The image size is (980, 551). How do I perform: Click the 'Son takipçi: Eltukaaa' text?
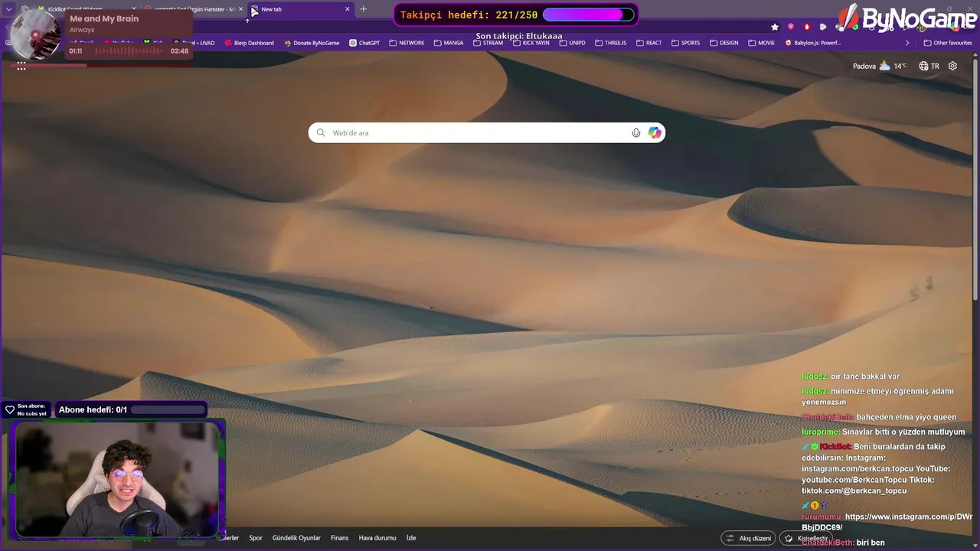point(519,36)
